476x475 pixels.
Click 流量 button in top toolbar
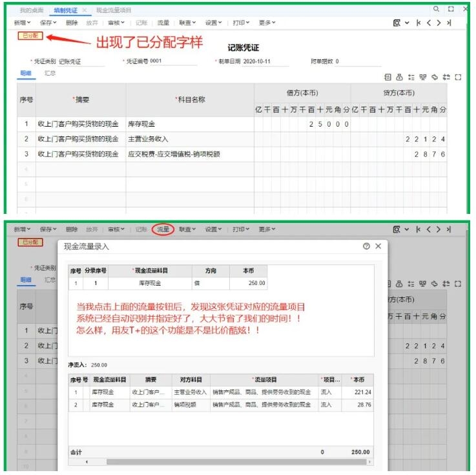(x=163, y=23)
